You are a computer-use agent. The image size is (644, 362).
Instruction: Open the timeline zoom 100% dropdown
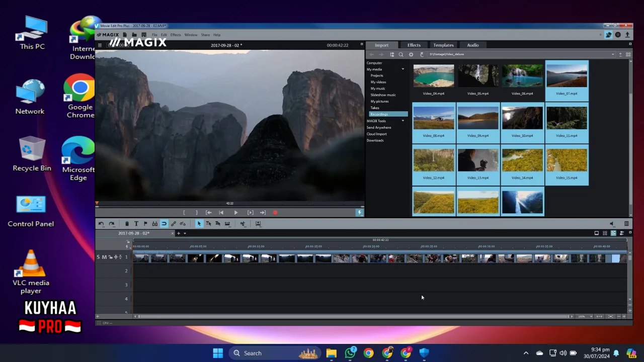point(584,316)
